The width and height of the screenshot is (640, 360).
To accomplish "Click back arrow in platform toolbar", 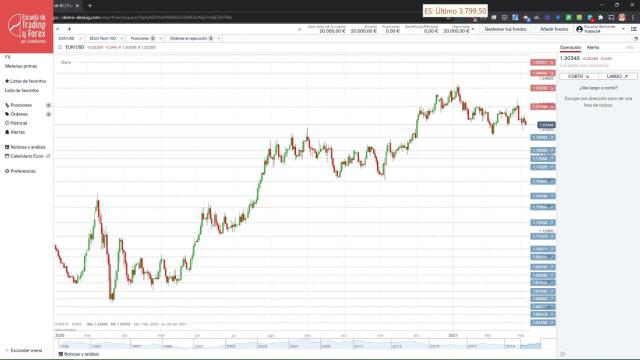I will tap(58, 29).
